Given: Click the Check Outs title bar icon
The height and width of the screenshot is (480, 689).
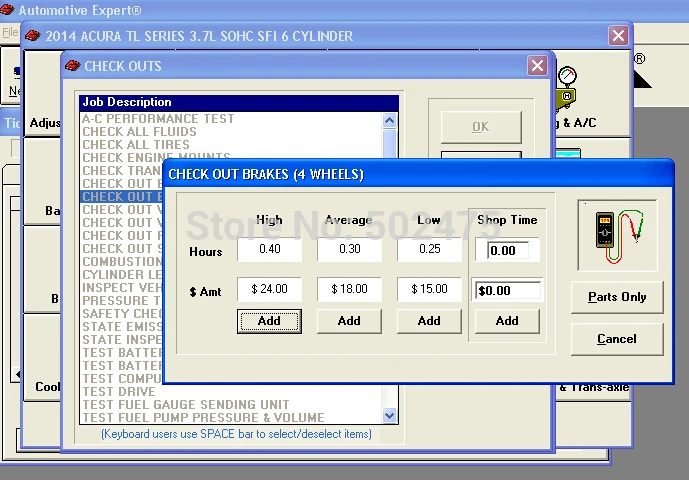Looking at the screenshot, I should point(73,66).
